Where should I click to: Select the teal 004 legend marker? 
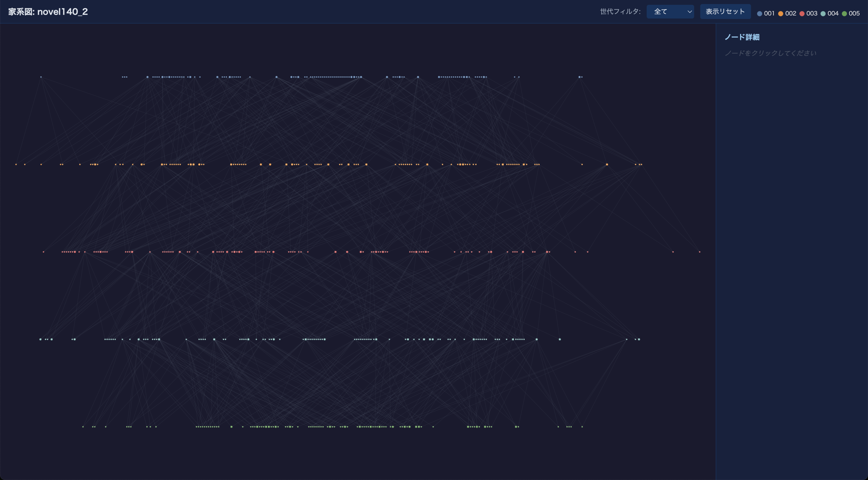(823, 13)
